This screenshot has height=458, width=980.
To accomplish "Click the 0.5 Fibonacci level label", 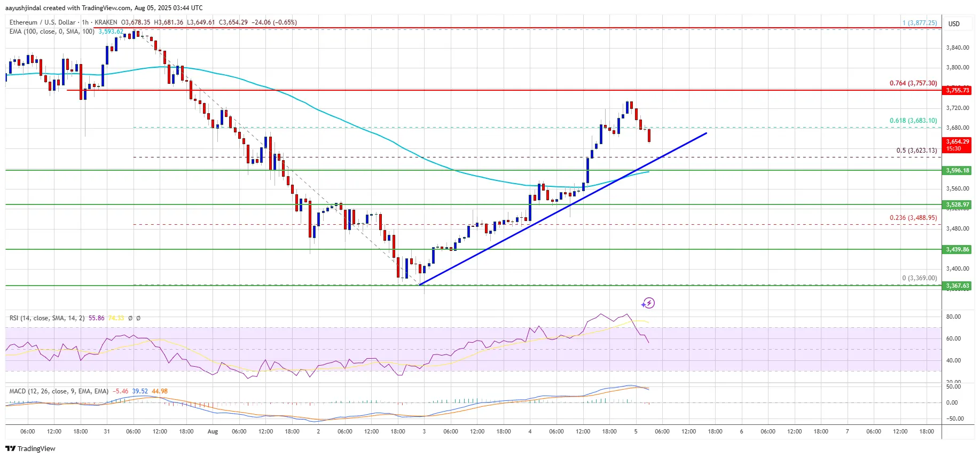I will tap(916, 151).
